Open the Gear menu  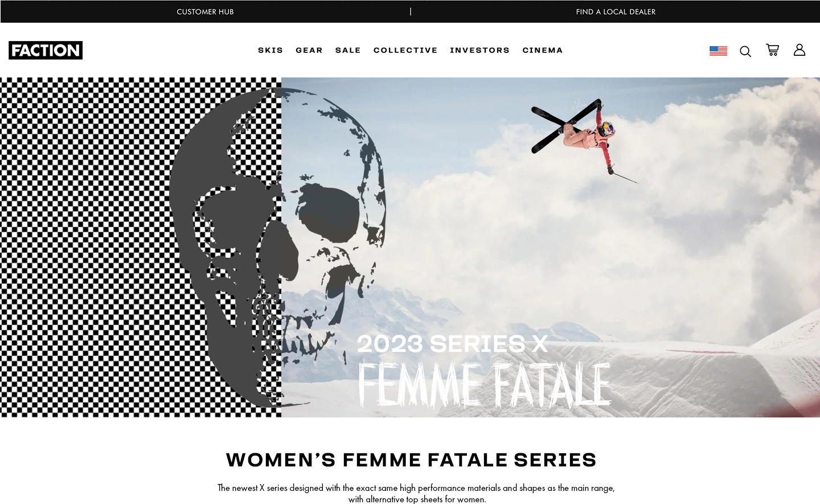pyautogui.click(x=309, y=50)
